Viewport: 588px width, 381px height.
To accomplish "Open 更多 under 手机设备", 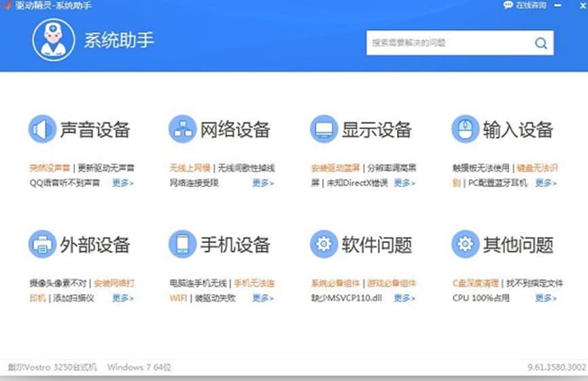I will point(263,298).
